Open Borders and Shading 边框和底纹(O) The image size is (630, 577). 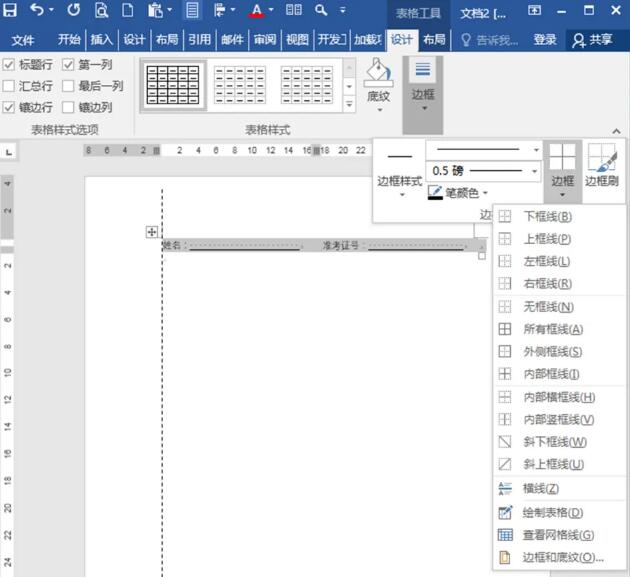click(x=559, y=558)
